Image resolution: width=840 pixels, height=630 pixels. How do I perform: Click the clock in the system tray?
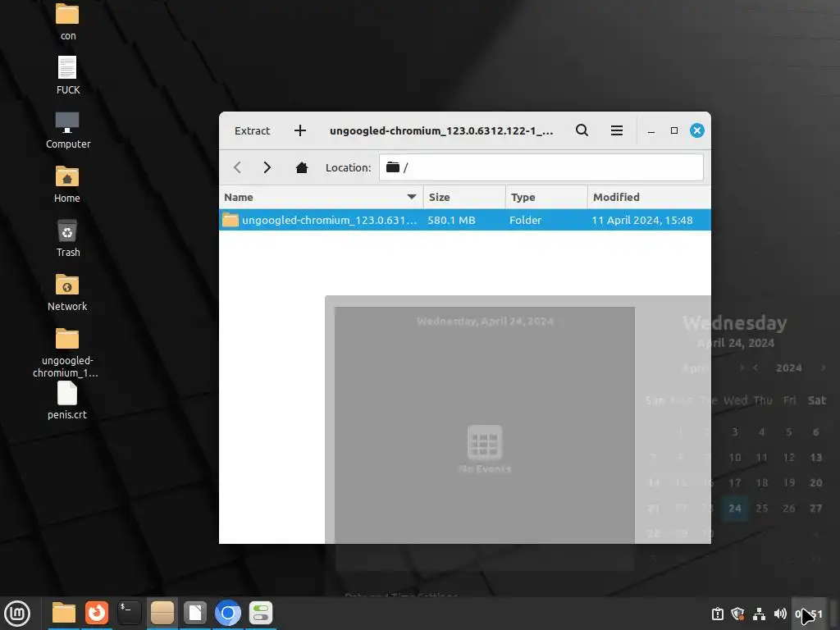click(x=809, y=614)
